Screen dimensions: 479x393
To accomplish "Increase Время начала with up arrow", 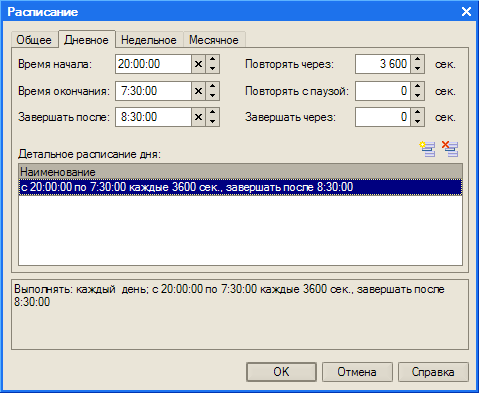I will (212, 60).
